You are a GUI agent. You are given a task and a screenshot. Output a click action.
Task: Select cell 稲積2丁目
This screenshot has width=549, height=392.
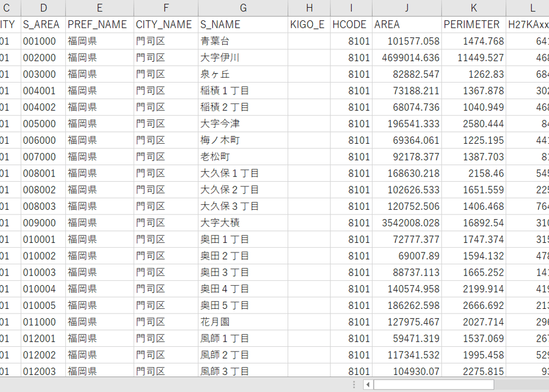click(x=243, y=107)
